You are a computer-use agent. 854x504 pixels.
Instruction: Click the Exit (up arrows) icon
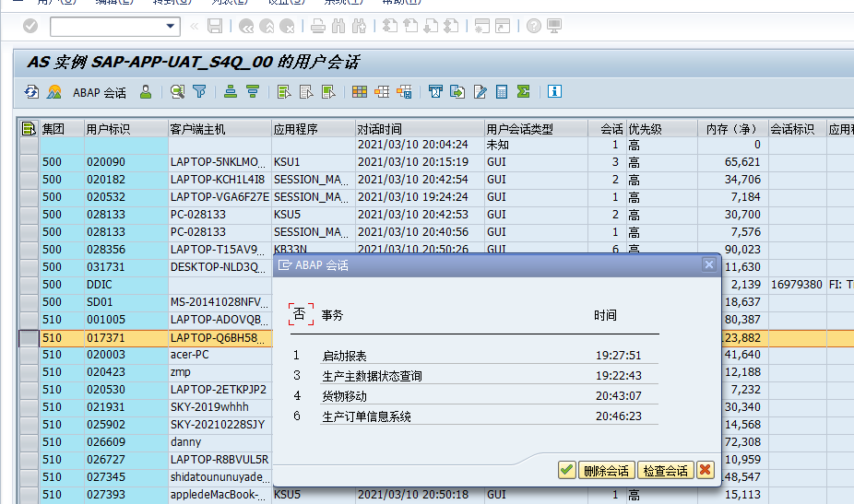(x=267, y=26)
